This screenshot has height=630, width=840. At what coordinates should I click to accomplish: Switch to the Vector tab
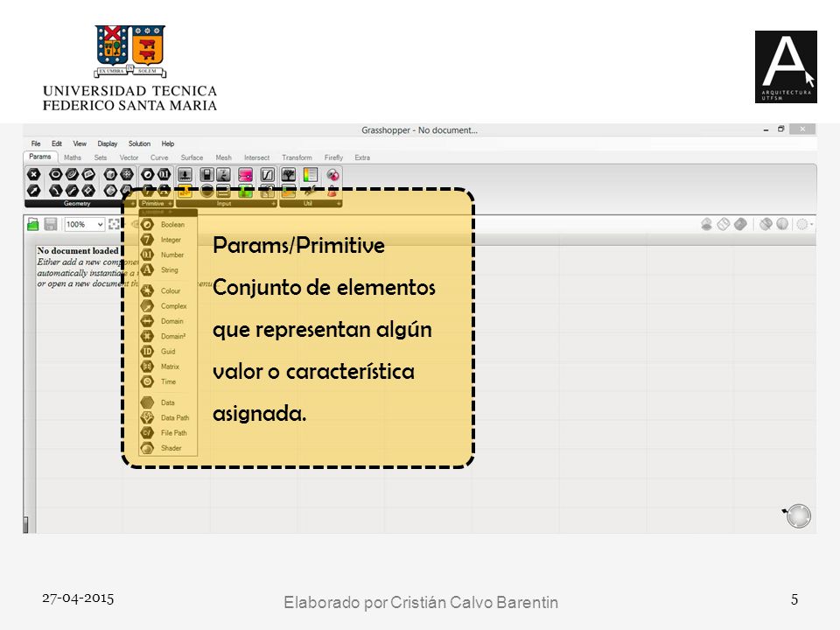tap(129, 157)
